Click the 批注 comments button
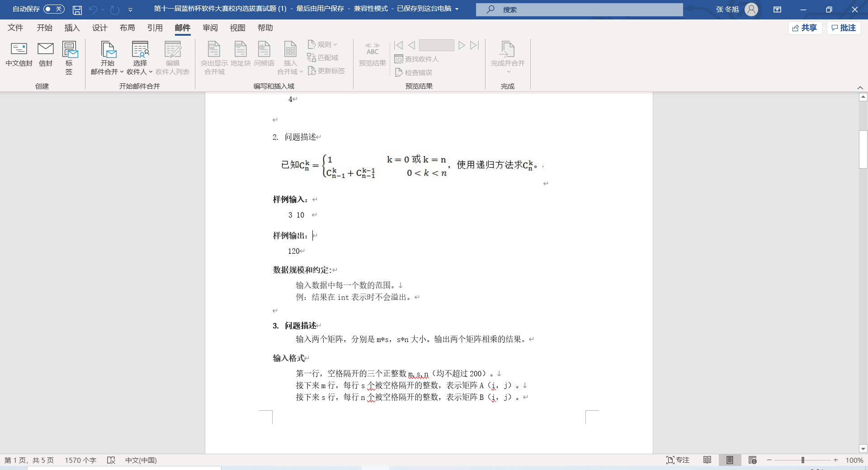868x470 pixels. click(x=844, y=28)
